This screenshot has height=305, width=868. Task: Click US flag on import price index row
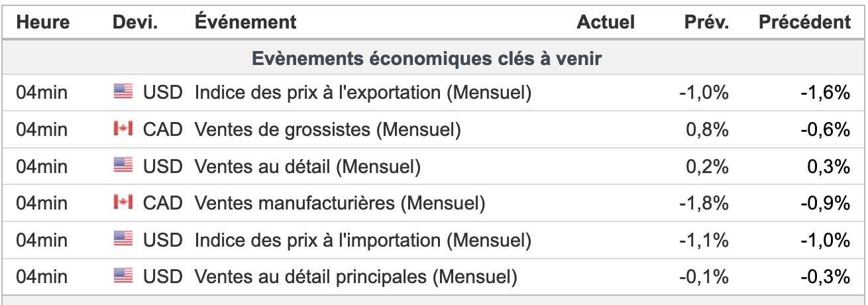pyautogui.click(x=123, y=239)
